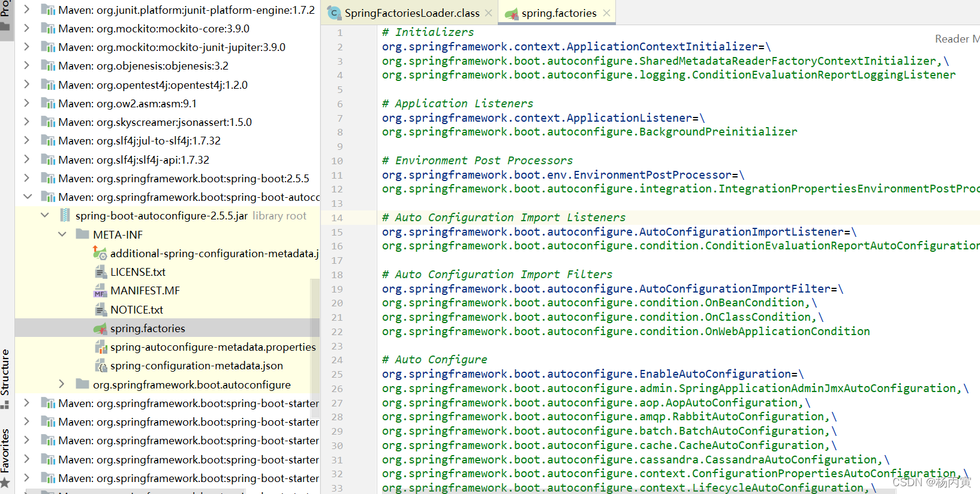Image resolution: width=980 pixels, height=494 pixels.
Task: Expand Maven jul-to-slf4j library node
Action: click(26, 140)
